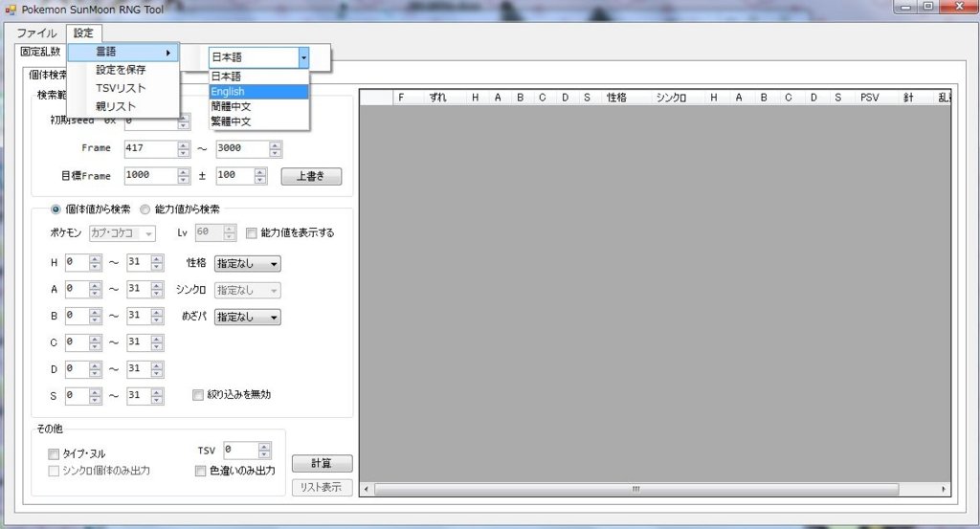This screenshot has height=529, width=980.
Task: Open the シンクロ dropdown
Action: [x=248, y=291]
